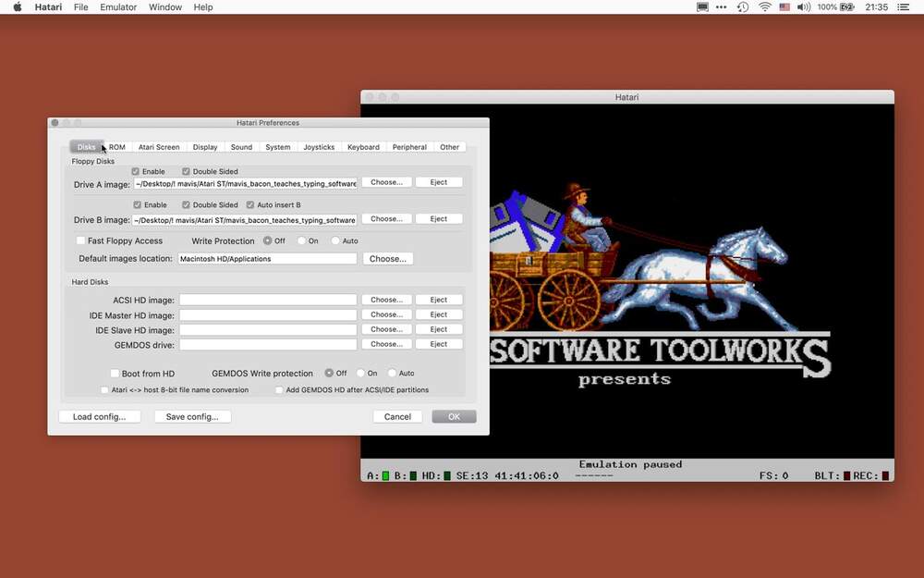Click the drive A: LED indicator in Hatari status bar
924x578 pixels.
pos(385,475)
